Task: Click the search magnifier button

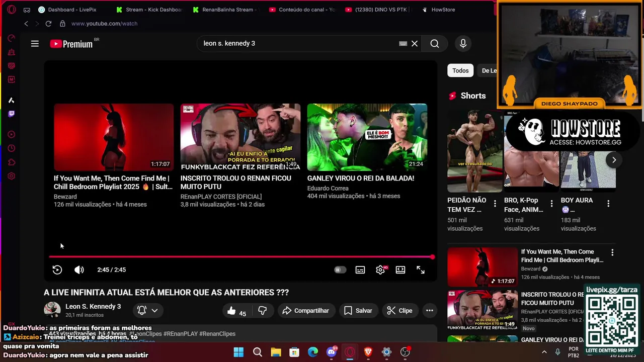Action: point(435,44)
